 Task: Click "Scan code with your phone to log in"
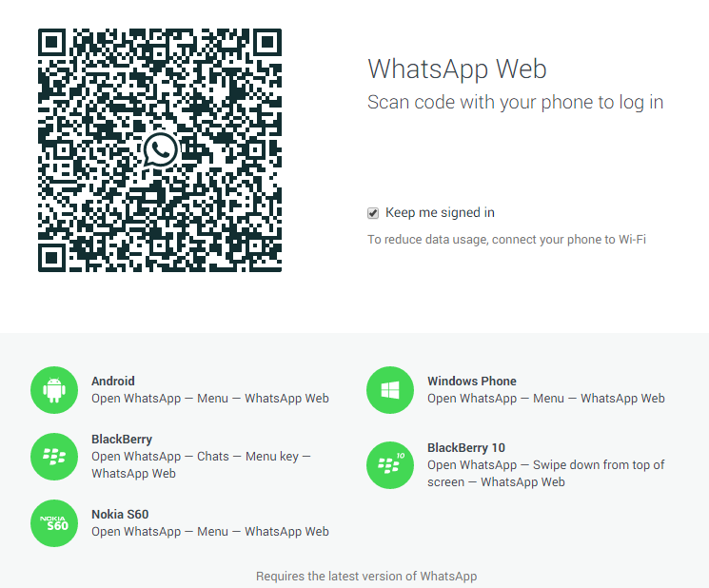pyautogui.click(x=515, y=103)
